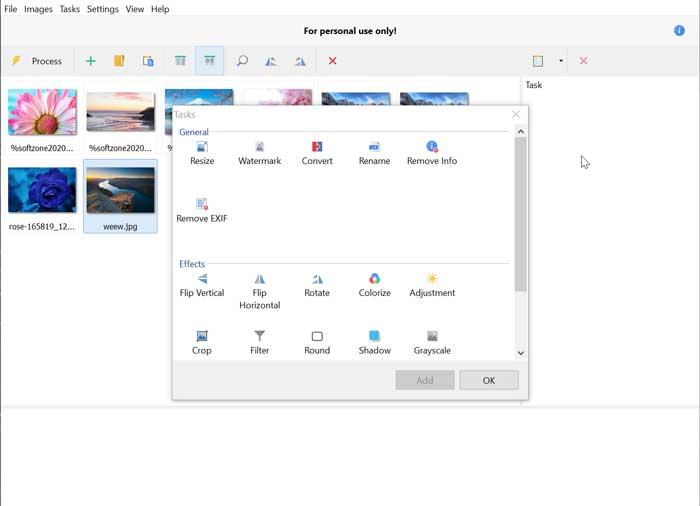
Task: Select the pink flower image thumbnail
Action: pos(42,112)
